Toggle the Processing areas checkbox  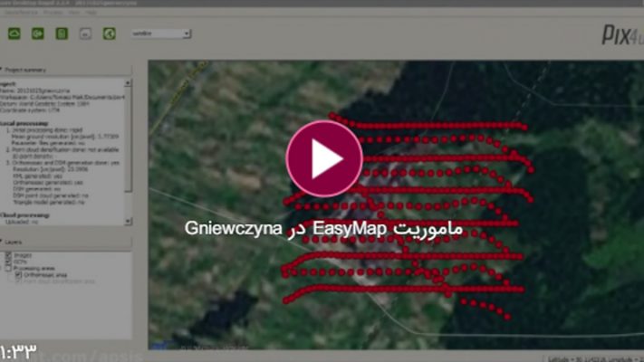8,268
